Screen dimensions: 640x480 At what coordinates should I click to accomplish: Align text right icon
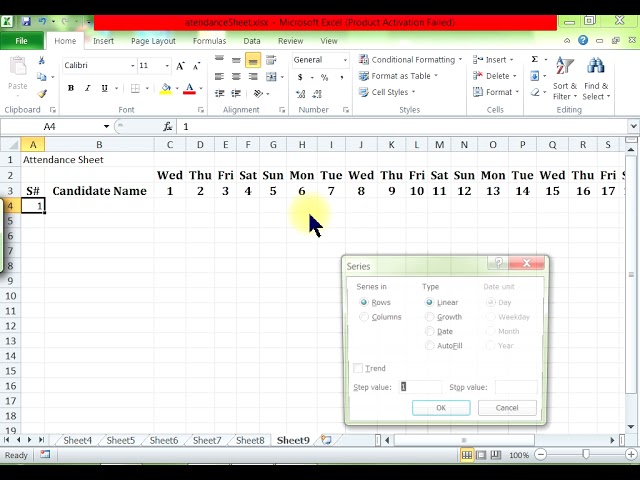[x=253, y=77]
